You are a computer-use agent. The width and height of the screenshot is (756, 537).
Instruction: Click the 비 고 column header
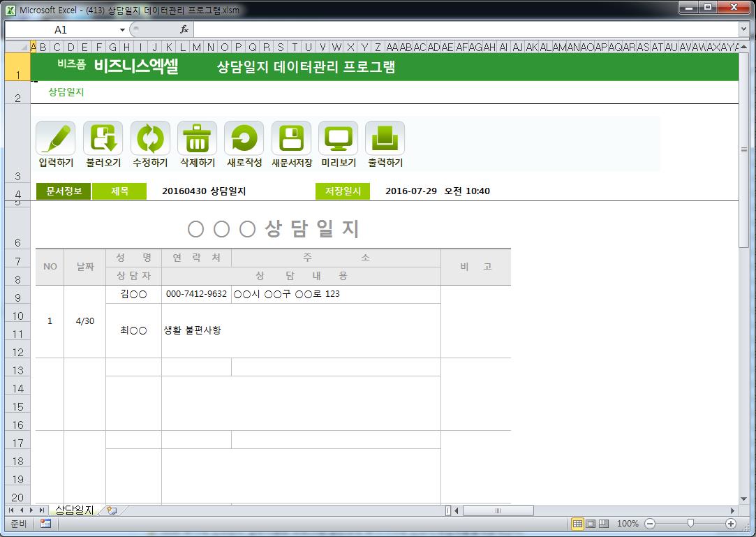point(476,267)
